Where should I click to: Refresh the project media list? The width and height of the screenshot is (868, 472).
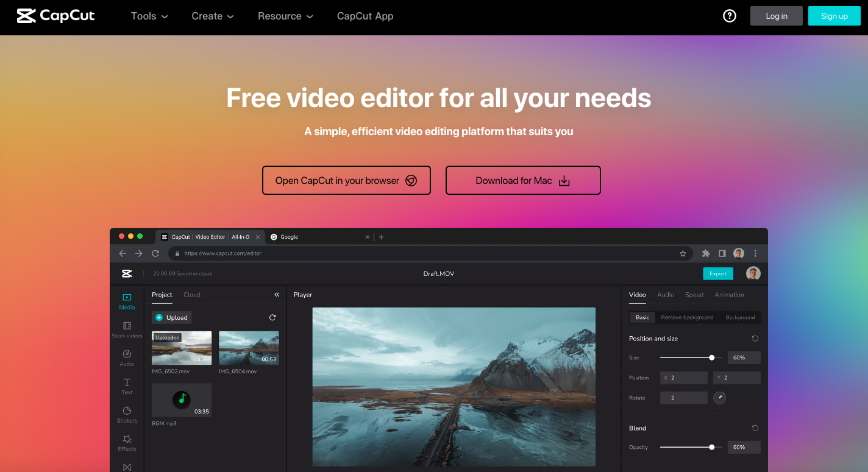point(272,317)
